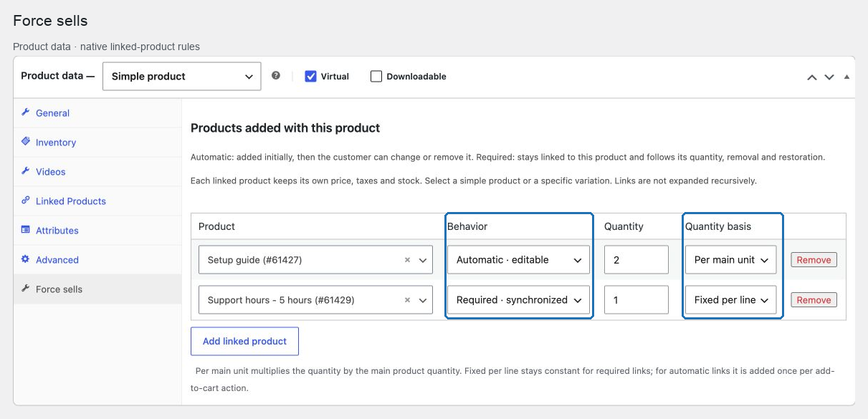Click the Videos tab wrench icon
Image resolution: width=868 pixels, height=419 pixels.
(26, 171)
